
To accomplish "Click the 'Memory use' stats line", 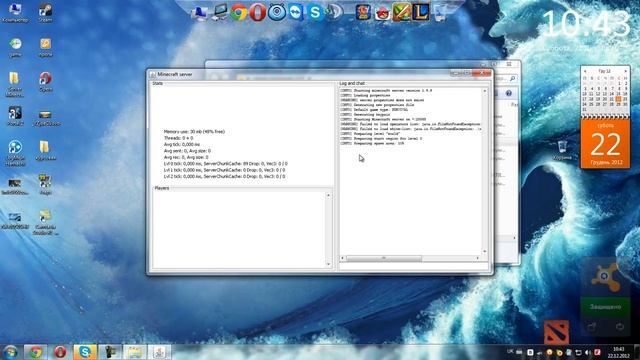I will point(194,132).
